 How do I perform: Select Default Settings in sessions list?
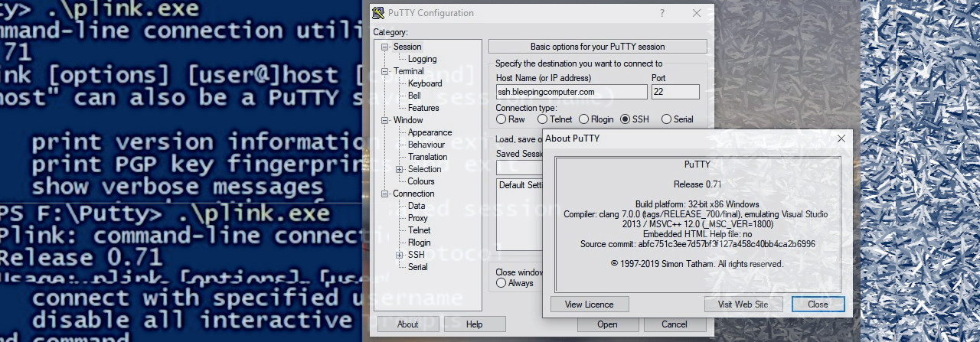(521, 185)
